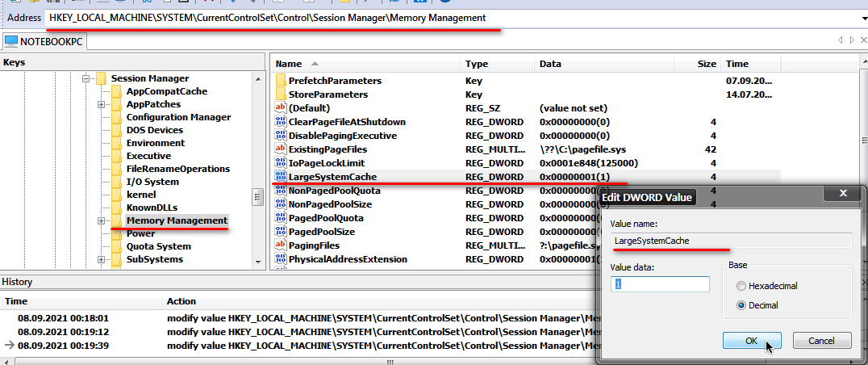Click the multi-string icon of ExistingPageFiles
The height and width of the screenshot is (365, 868).
point(281,149)
